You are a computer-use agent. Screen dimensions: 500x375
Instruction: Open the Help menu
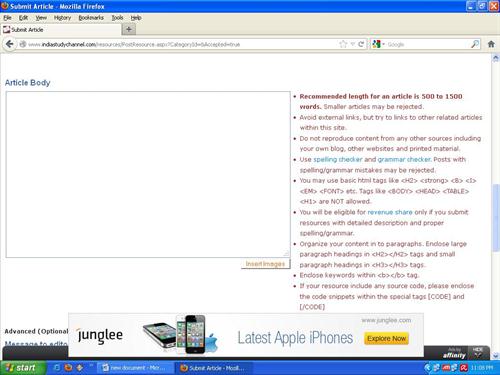(x=136, y=18)
